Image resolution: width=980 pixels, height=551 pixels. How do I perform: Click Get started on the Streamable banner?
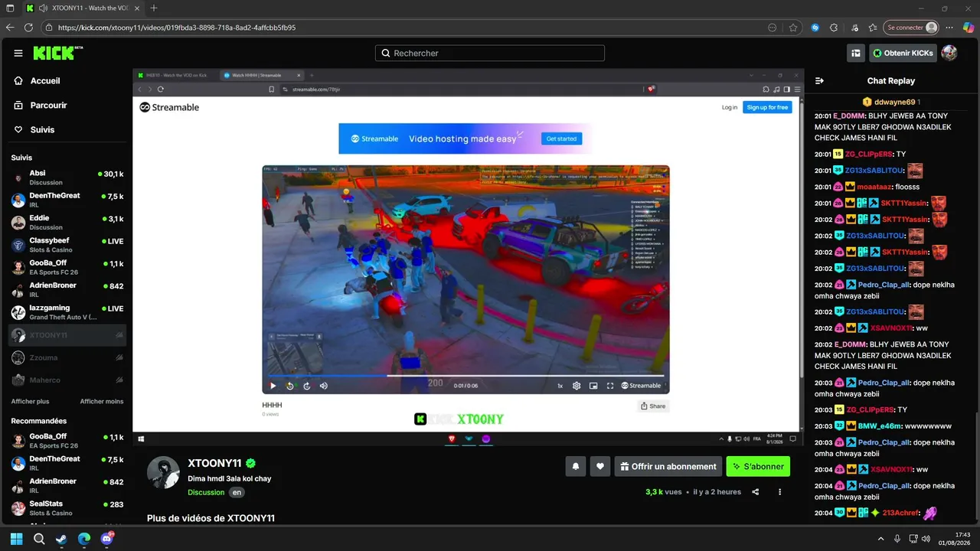(561, 139)
